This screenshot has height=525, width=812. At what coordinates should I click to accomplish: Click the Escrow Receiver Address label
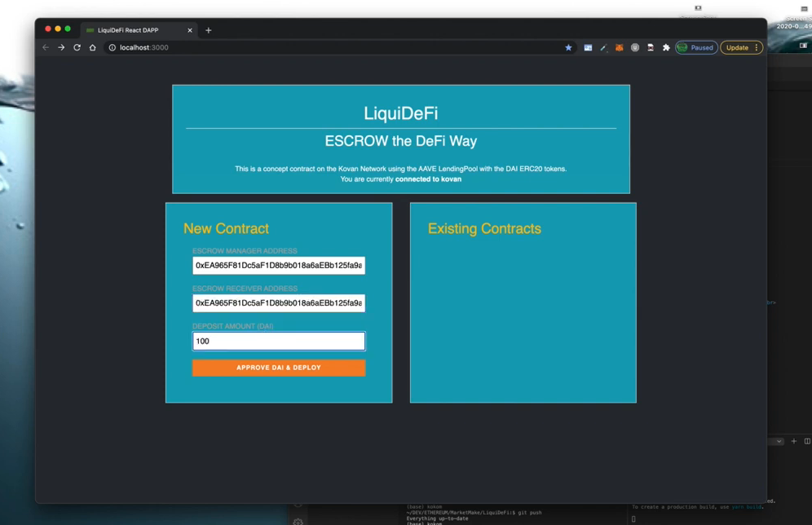pos(245,289)
